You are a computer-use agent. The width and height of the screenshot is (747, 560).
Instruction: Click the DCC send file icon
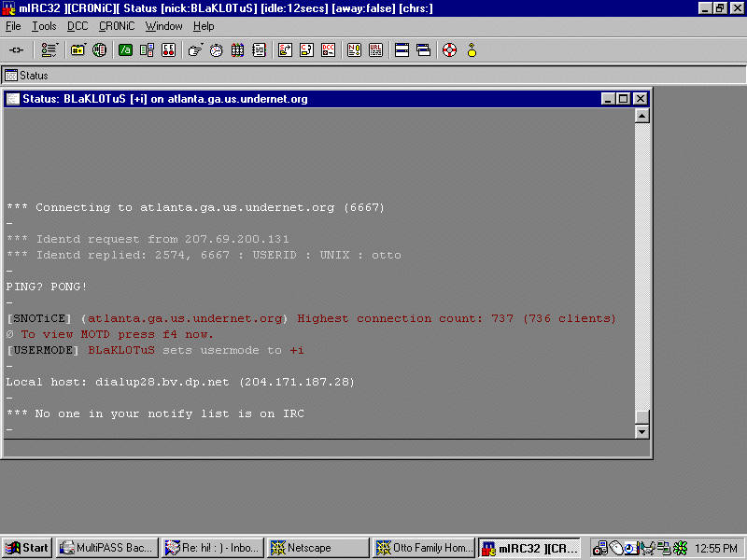point(286,50)
